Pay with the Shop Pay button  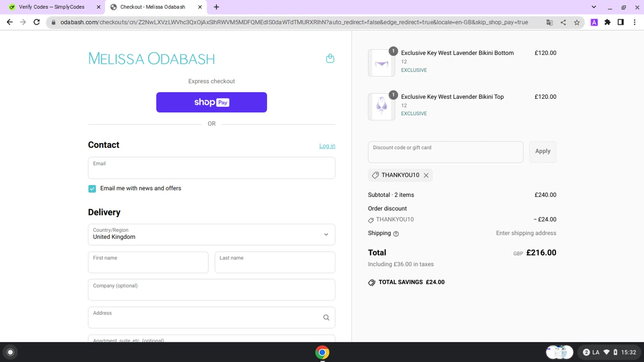pos(211,102)
